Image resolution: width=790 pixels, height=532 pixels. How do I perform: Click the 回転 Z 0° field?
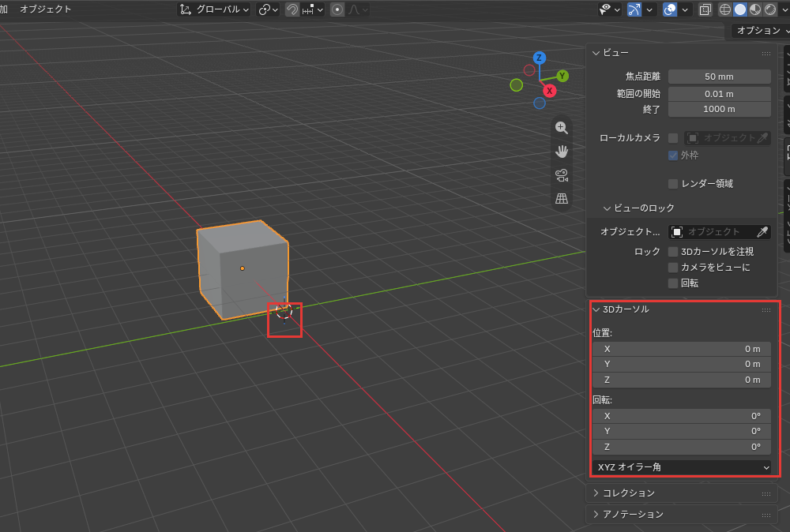(x=682, y=447)
